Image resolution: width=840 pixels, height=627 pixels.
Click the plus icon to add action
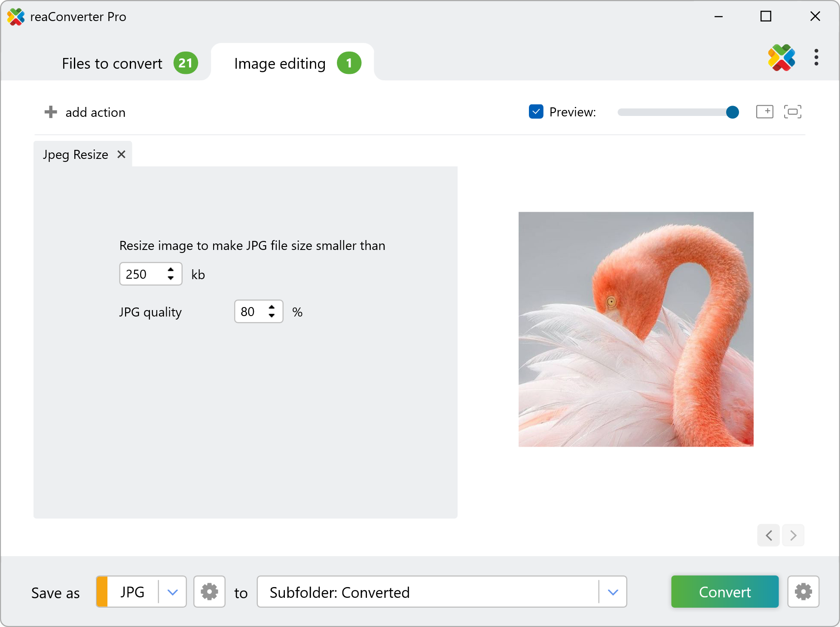click(51, 112)
